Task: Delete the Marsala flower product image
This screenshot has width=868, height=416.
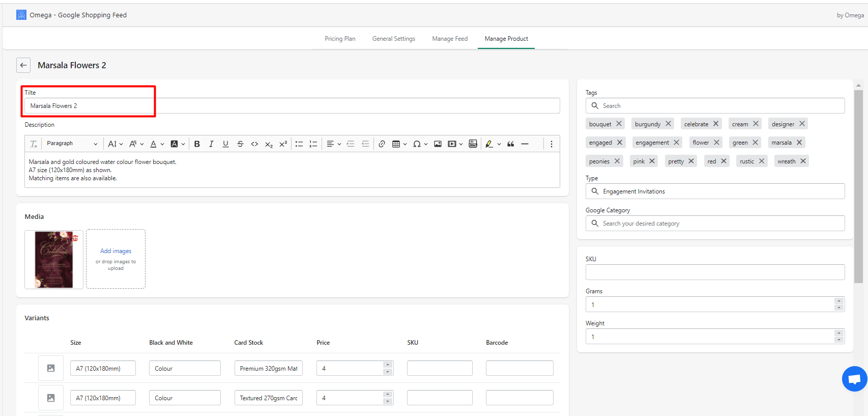Action: (x=75, y=238)
